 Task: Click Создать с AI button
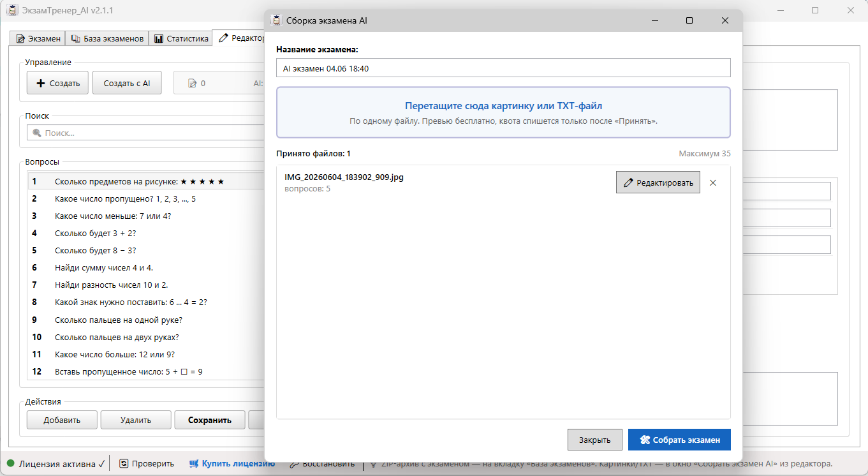(x=127, y=83)
